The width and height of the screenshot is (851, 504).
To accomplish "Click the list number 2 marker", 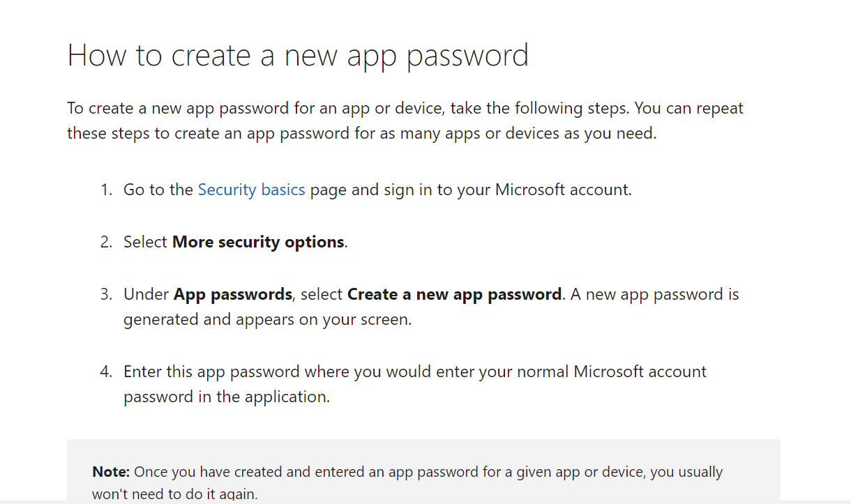I will pos(105,242).
